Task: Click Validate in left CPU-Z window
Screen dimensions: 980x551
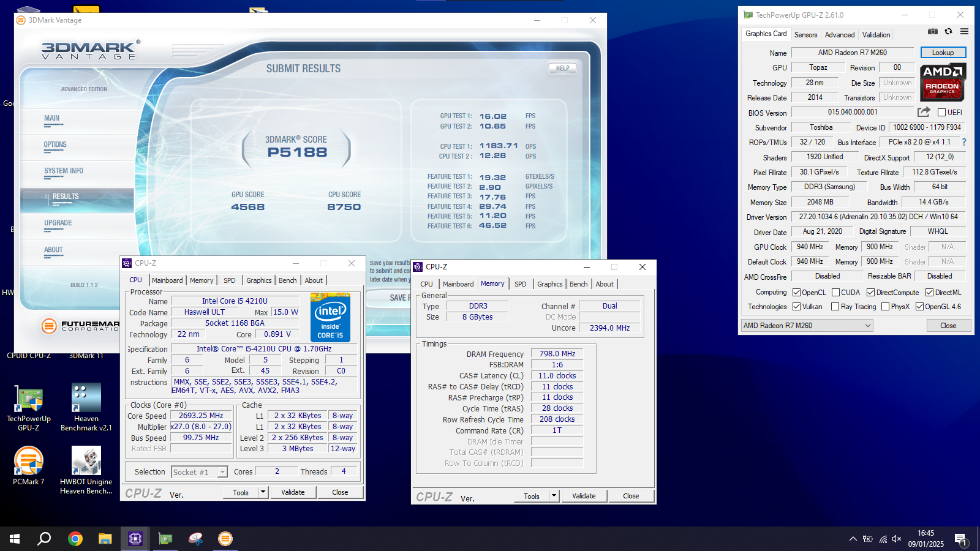Action: click(293, 492)
